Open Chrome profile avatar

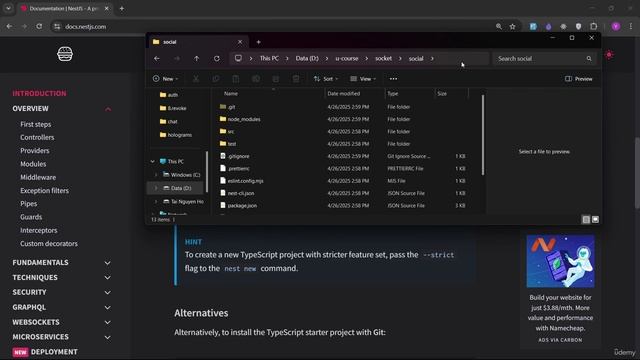point(616,27)
